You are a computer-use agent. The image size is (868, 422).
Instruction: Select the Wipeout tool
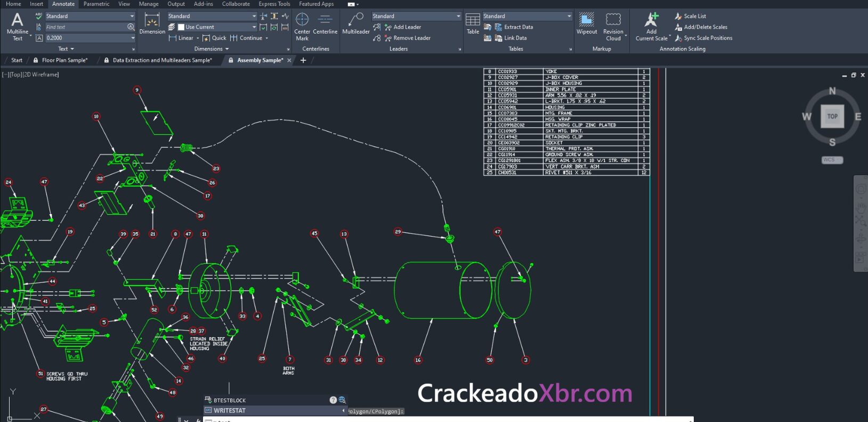[587, 25]
